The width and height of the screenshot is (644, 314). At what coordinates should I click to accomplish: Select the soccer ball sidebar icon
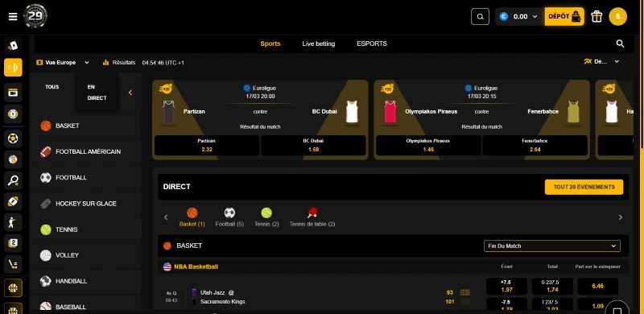(13, 139)
